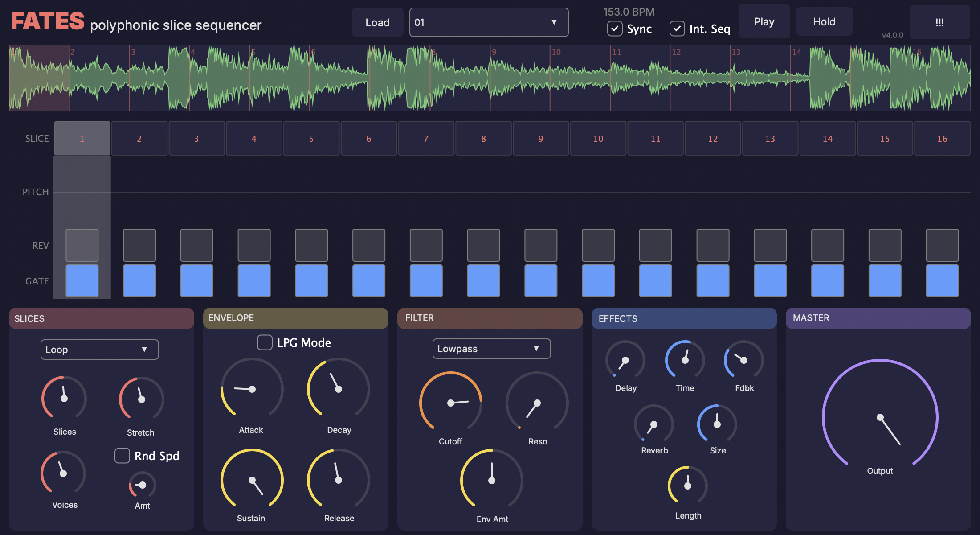This screenshot has width=980, height=535.
Task: Enable LPG Mode checkbox
Action: click(265, 342)
